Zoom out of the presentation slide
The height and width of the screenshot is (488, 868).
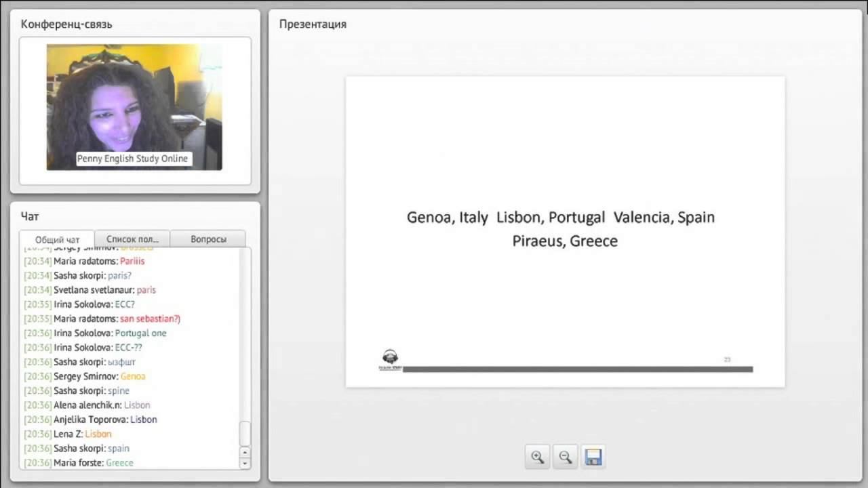(x=566, y=457)
